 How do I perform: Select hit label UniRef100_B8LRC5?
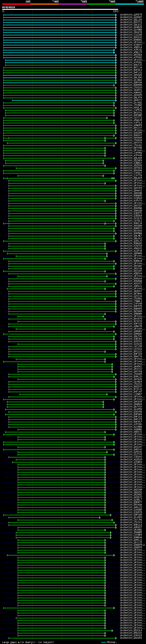[x=131, y=178]
